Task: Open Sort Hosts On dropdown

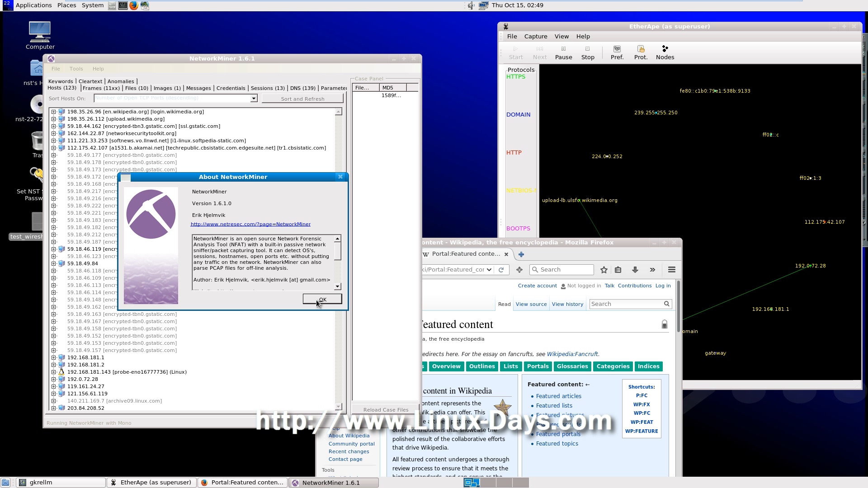Action: pos(254,98)
